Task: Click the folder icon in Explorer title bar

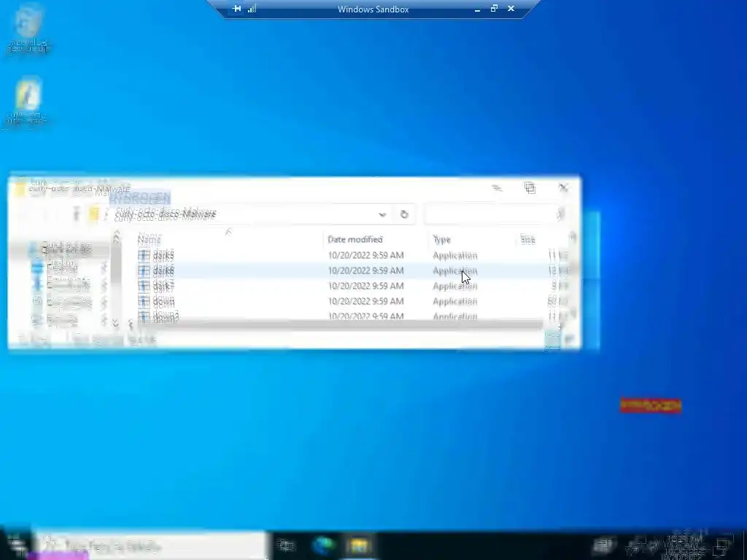Action: coord(20,189)
